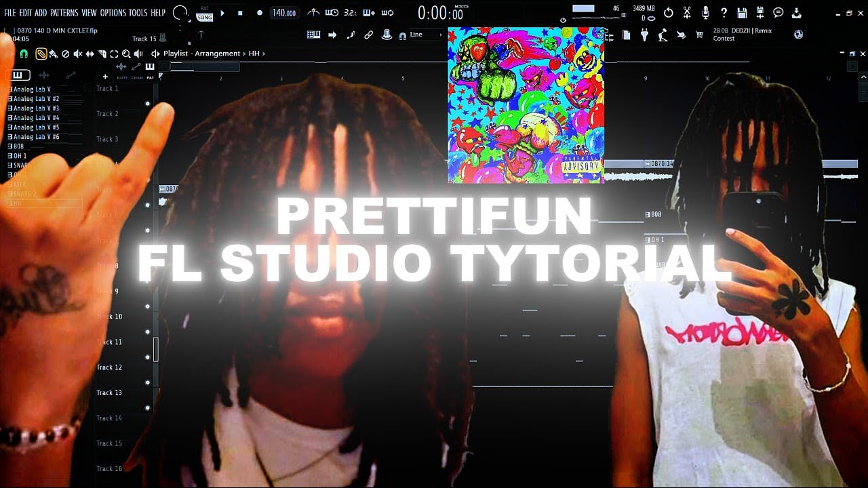Image resolution: width=868 pixels, height=488 pixels.
Task: Open the ADD menu
Action: [41, 13]
